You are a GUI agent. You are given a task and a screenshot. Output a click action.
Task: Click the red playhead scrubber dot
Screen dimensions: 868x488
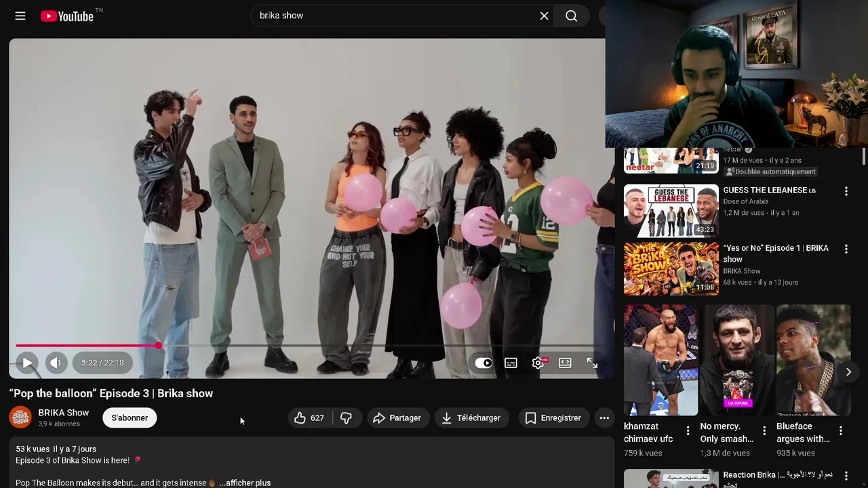(x=159, y=346)
